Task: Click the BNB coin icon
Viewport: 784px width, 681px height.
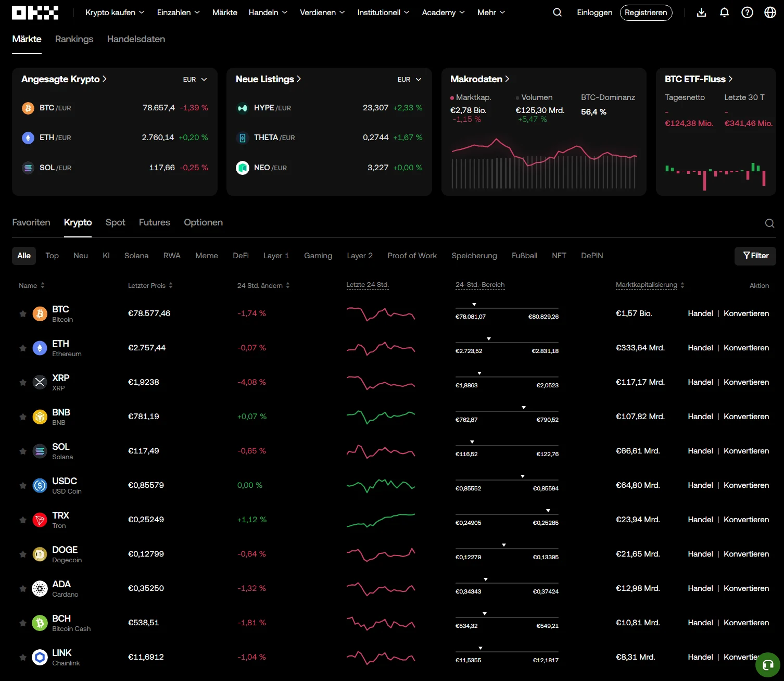Action: tap(40, 417)
